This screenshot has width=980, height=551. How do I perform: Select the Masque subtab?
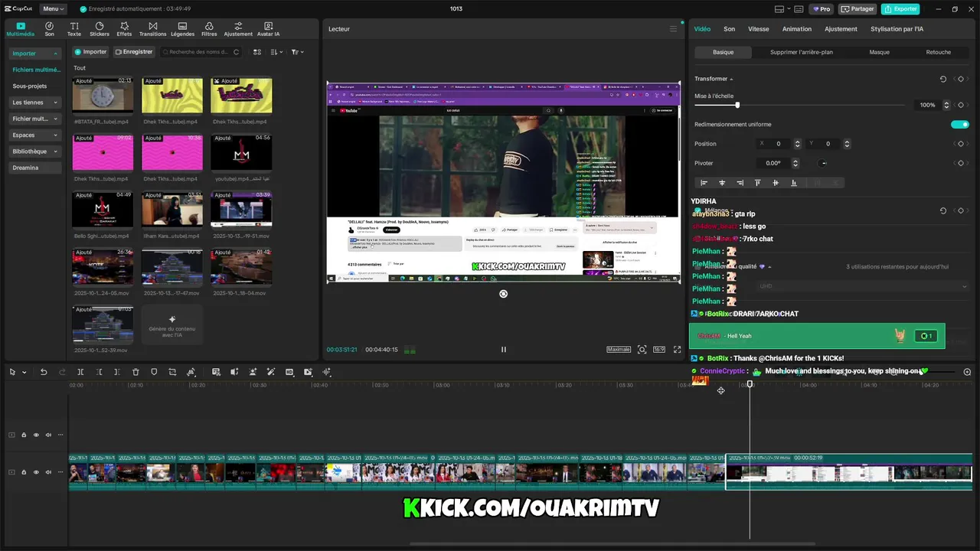tap(879, 52)
